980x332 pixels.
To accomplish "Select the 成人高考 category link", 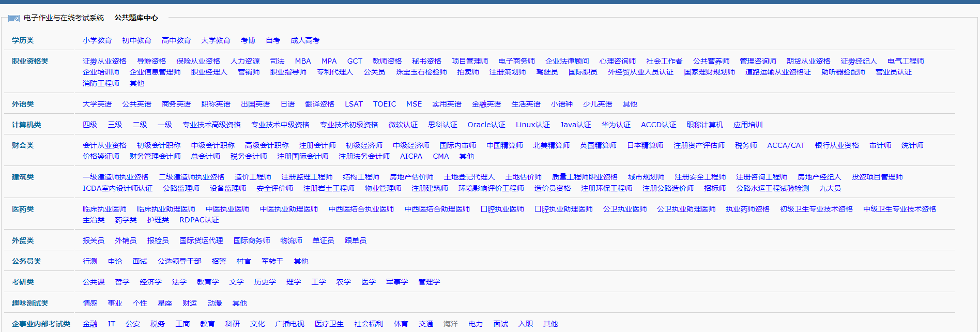I will 305,40.
